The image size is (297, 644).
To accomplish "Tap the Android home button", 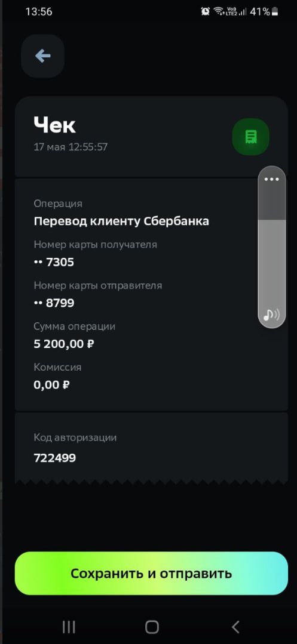I will 152,627.
